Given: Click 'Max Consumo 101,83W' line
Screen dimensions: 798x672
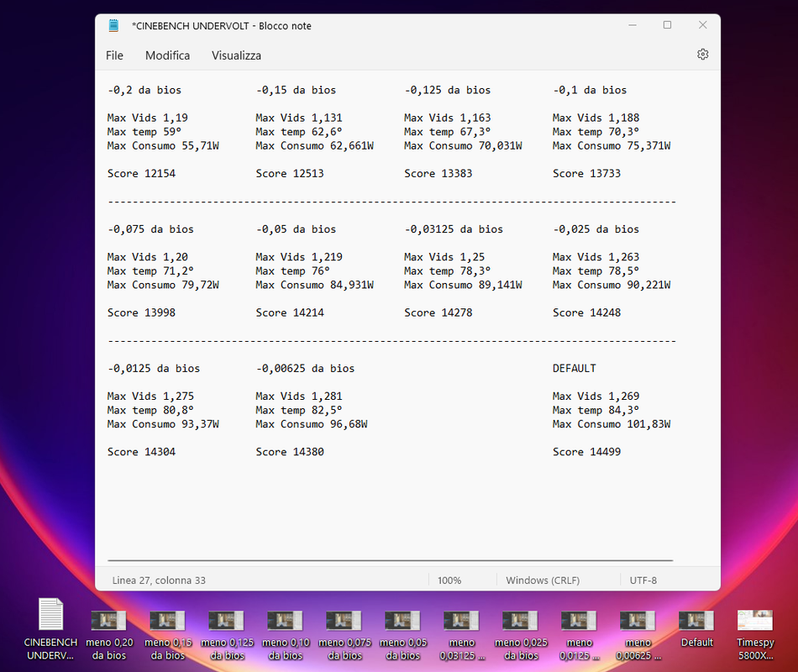Looking at the screenshot, I should coord(612,424).
